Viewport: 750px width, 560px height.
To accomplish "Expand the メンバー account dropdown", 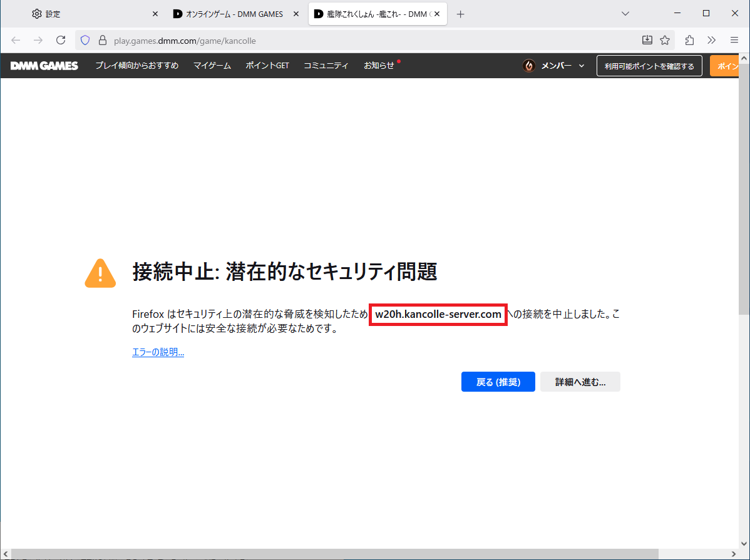I will [554, 66].
